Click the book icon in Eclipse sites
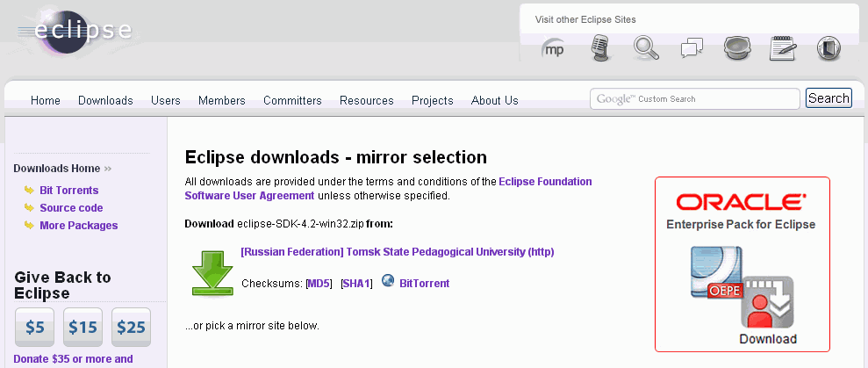 (x=829, y=48)
